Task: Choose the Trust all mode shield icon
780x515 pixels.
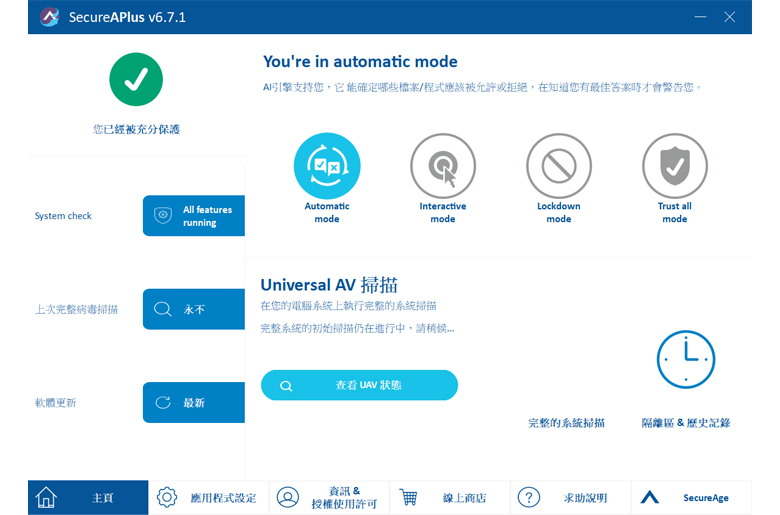Action: click(675, 166)
